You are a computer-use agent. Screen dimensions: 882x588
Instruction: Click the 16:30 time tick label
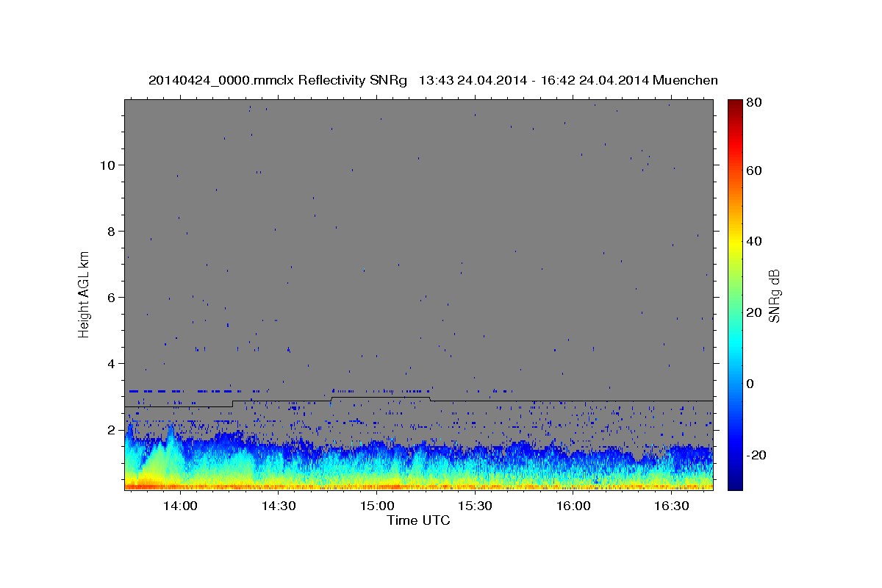click(x=672, y=506)
